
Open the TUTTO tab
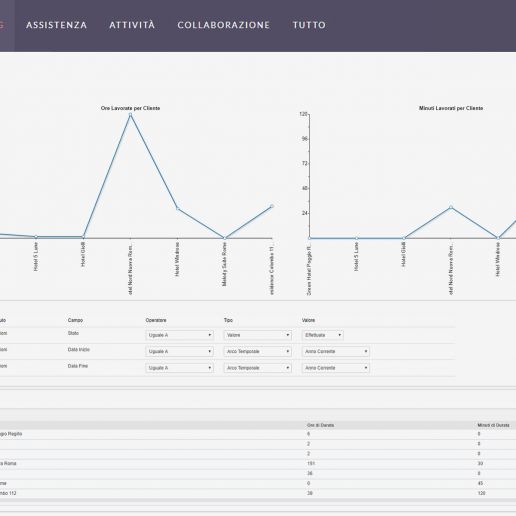point(309,25)
